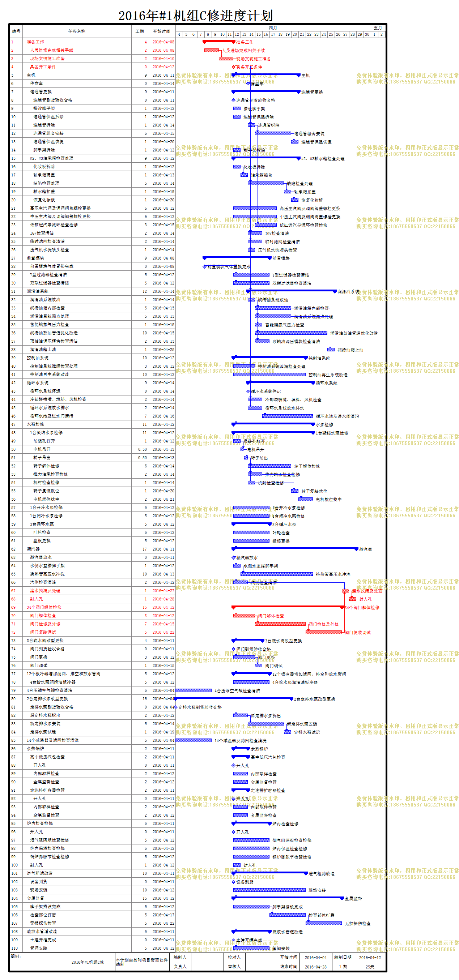Screen dimensions: 459x980
Task: Select task name 准备工作 in row 1
Action: [x=35, y=42]
